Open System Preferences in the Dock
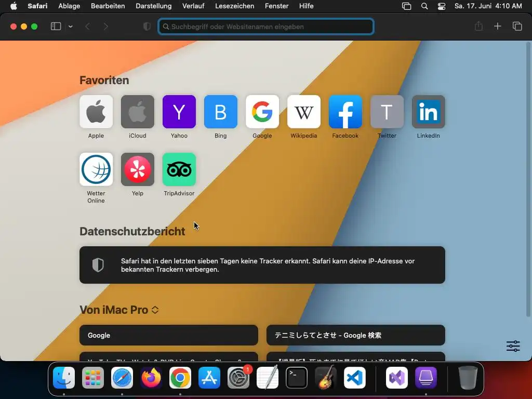532x399 pixels. (x=238, y=378)
